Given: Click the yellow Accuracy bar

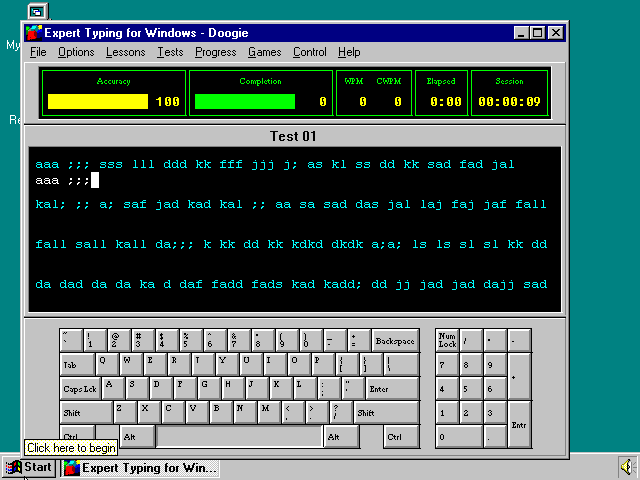Looking at the screenshot, I should tap(98, 101).
